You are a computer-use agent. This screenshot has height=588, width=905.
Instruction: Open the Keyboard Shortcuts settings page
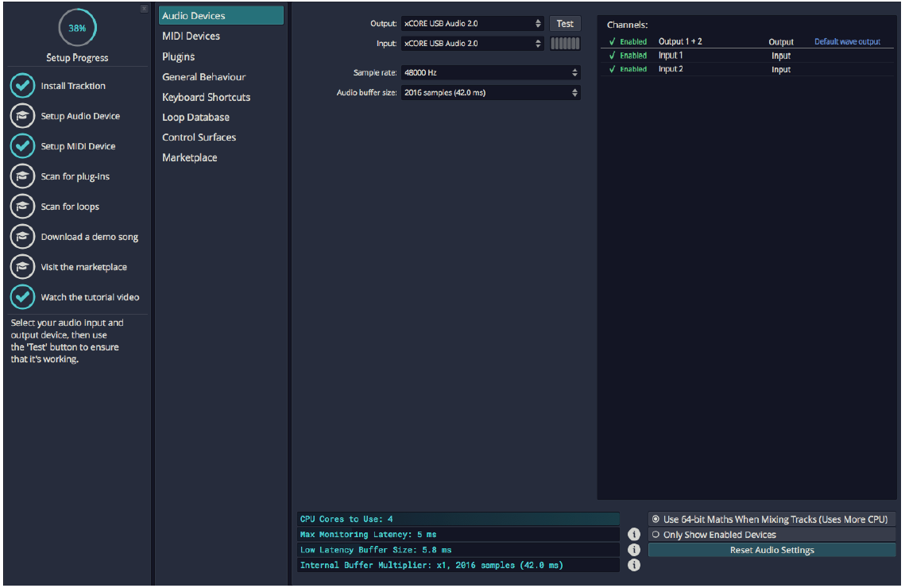206,97
